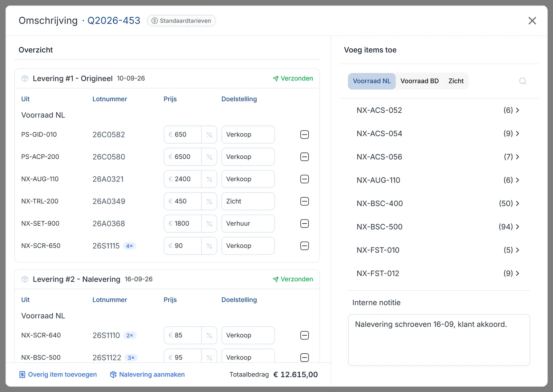
Task: Click inside the Interne notitie text box
Action: point(439,340)
